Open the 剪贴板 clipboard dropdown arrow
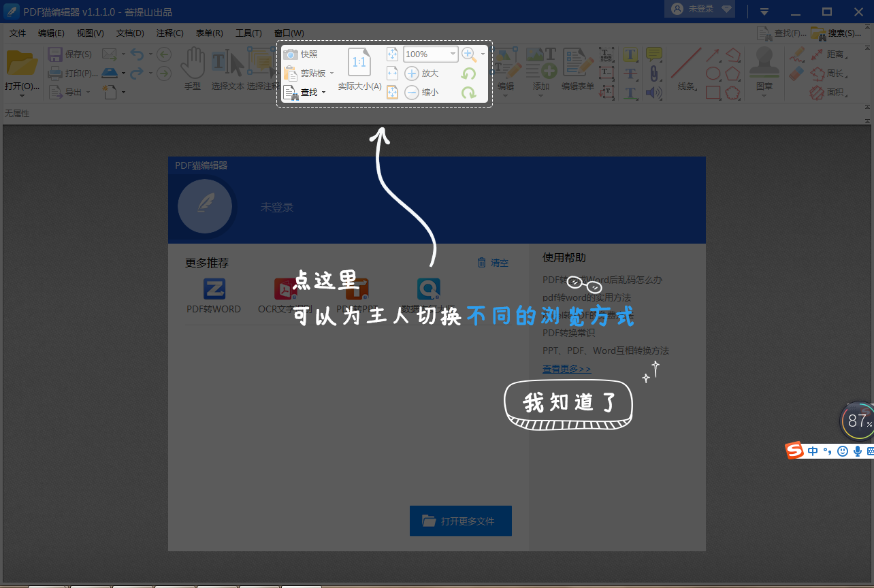The height and width of the screenshot is (588, 874). click(333, 73)
